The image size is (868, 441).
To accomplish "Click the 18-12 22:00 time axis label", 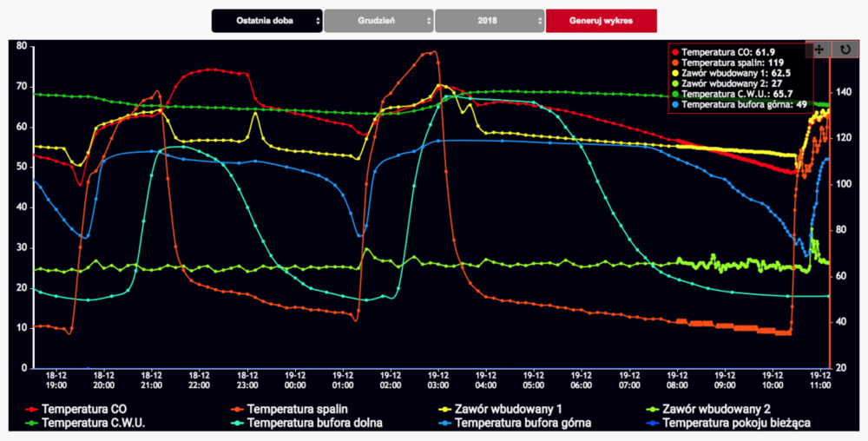I will [x=199, y=379].
